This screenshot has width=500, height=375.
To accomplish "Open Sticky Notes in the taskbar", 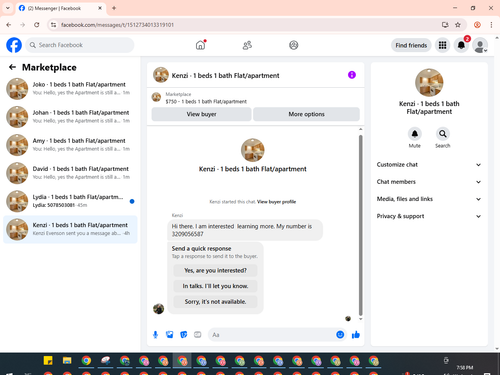I will 48,361.
